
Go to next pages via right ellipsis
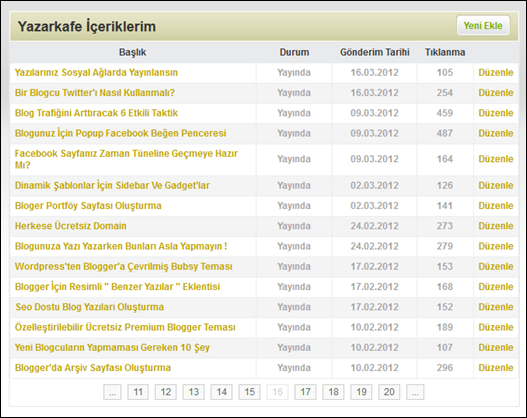click(415, 392)
